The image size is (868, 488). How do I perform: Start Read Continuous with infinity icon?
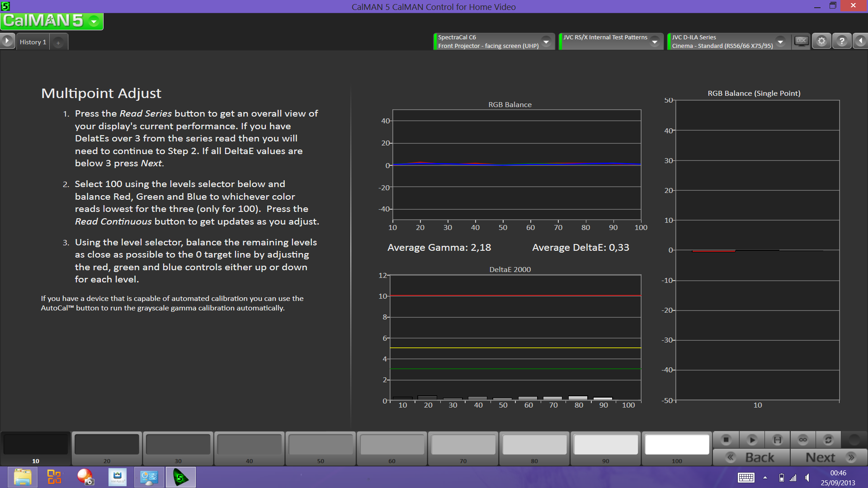[803, 439]
